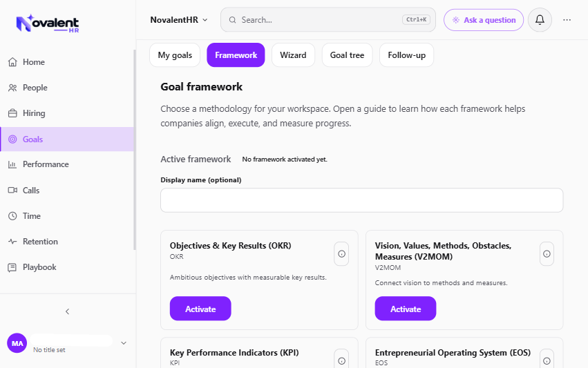The image size is (588, 368).
Task: Activate the OKR framework
Action: tap(200, 309)
